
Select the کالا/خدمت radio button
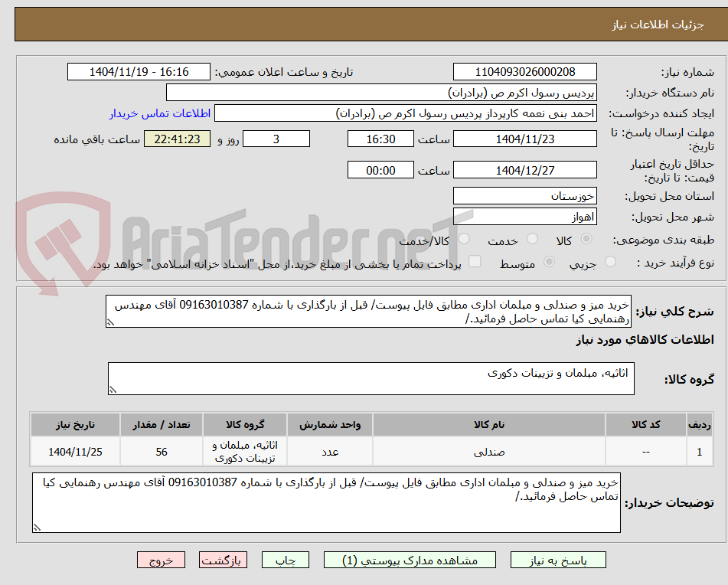coord(464,239)
